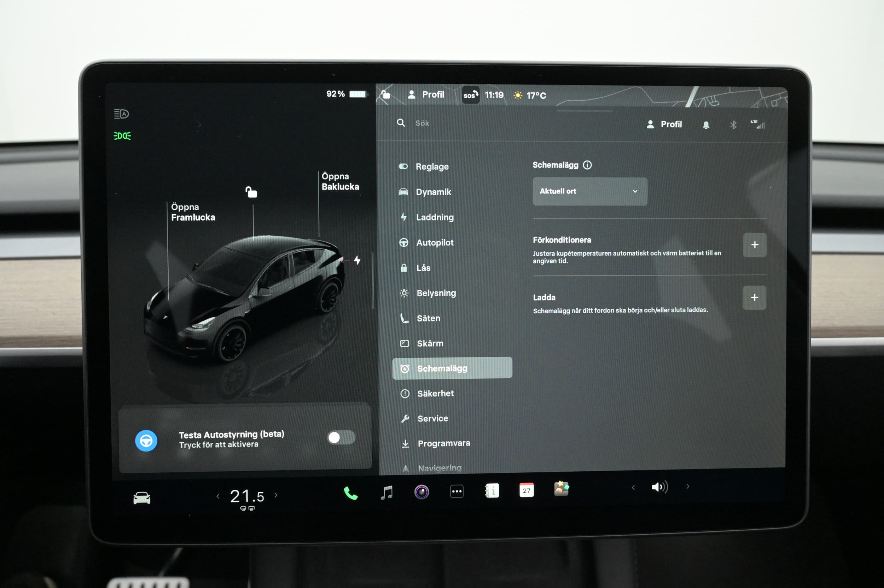Tap the lock icon in top status bar
The image size is (884, 588).
point(385,94)
